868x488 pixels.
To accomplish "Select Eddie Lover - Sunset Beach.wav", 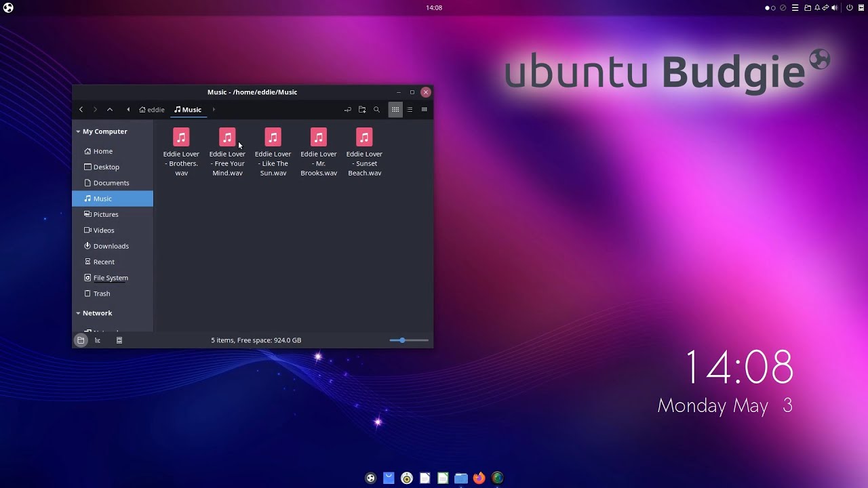I will [x=364, y=152].
